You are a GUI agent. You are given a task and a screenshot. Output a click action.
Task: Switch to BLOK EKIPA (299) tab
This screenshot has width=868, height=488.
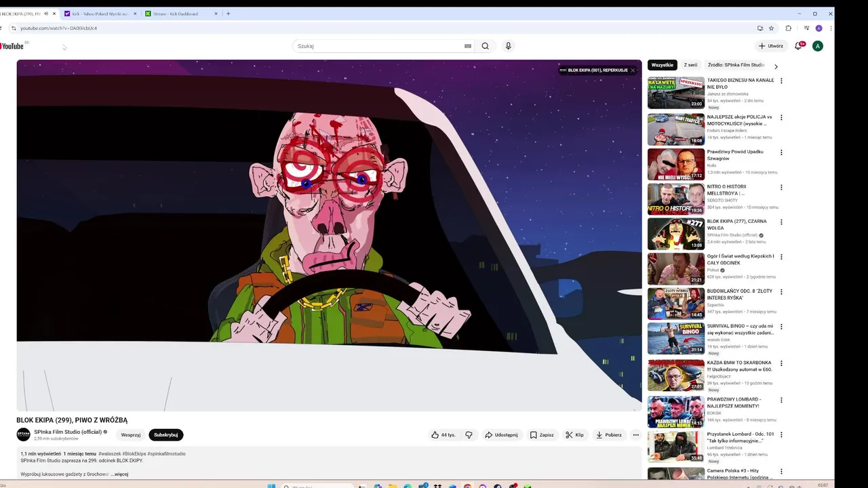click(x=27, y=14)
